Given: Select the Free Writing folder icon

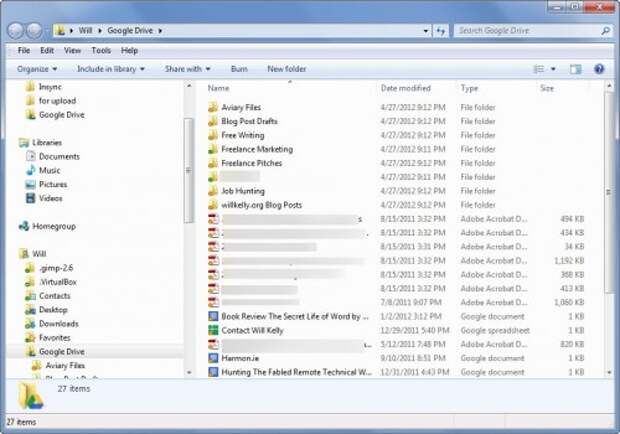Looking at the screenshot, I should [213, 135].
